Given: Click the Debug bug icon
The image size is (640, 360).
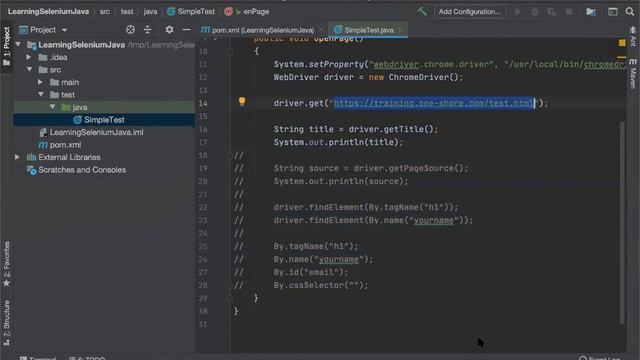Looking at the screenshot, I should coord(535,12).
